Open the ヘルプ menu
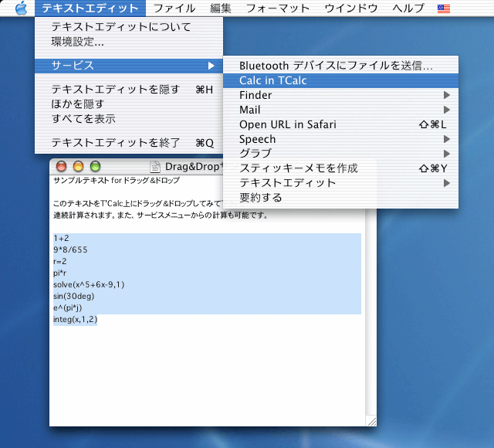This screenshot has width=494, height=448. pyautogui.click(x=408, y=8)
